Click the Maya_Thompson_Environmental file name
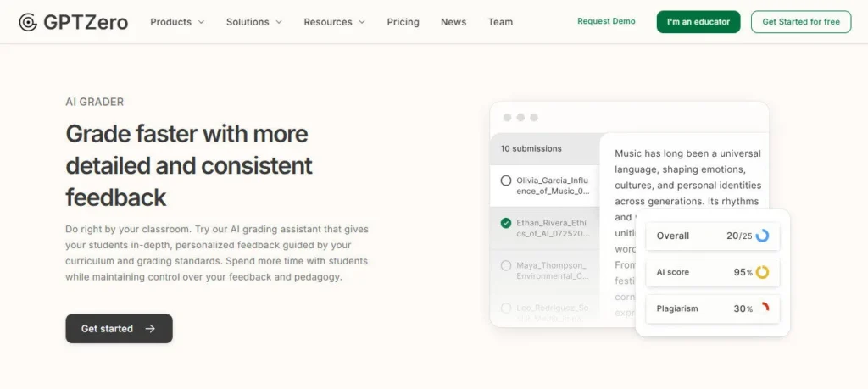This screenshot has width=868, height=389. coord(553,270)
